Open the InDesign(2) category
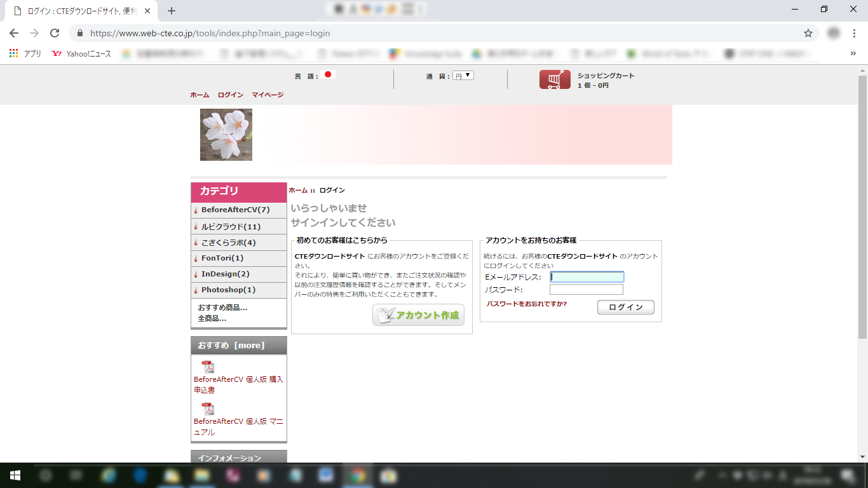868x488 pixels. (239, 274)
